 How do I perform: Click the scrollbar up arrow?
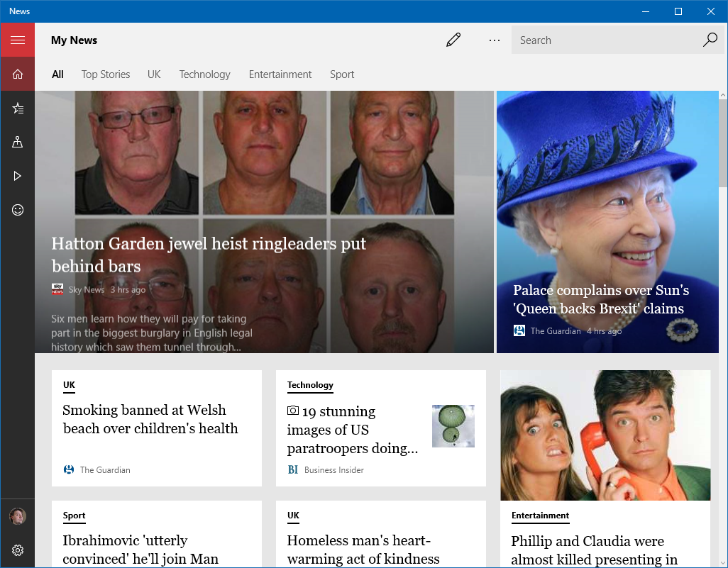[723, 95]
